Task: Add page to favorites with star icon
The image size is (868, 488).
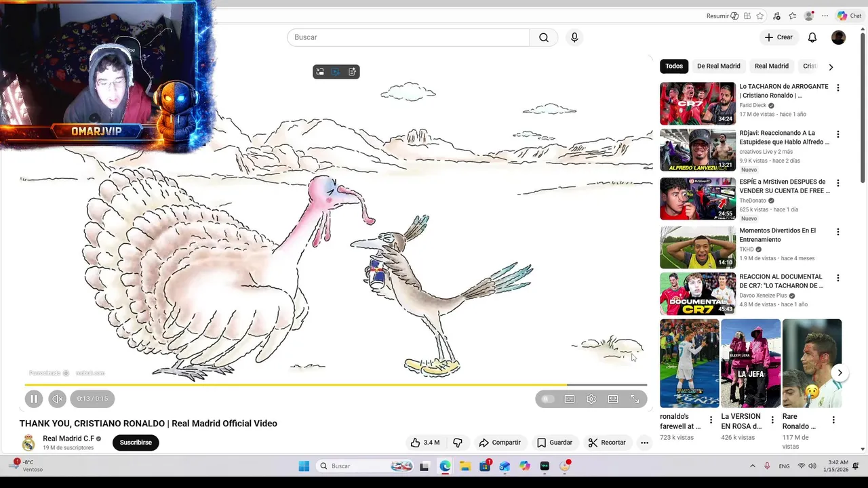Action: 760,16
